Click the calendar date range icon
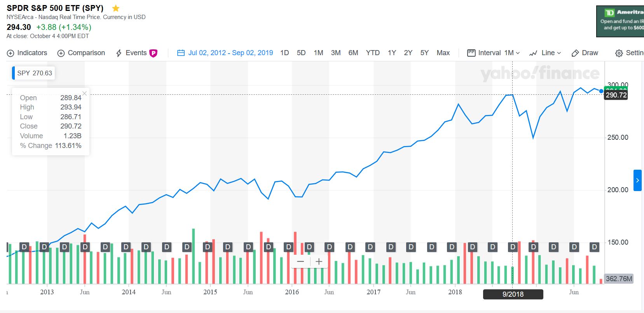 (x=181, y=53)
